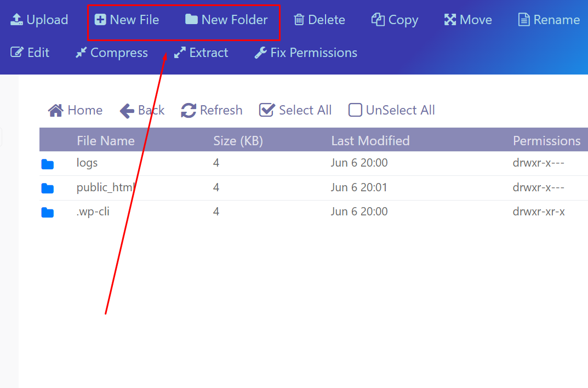Select the Move tool icon
The height and width of the screenshot is (388, 588).
coord(450,20)
